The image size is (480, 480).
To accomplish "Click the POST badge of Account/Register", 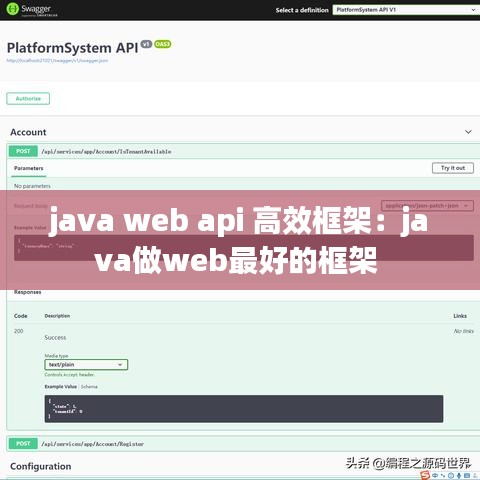I will pos(23,444).
